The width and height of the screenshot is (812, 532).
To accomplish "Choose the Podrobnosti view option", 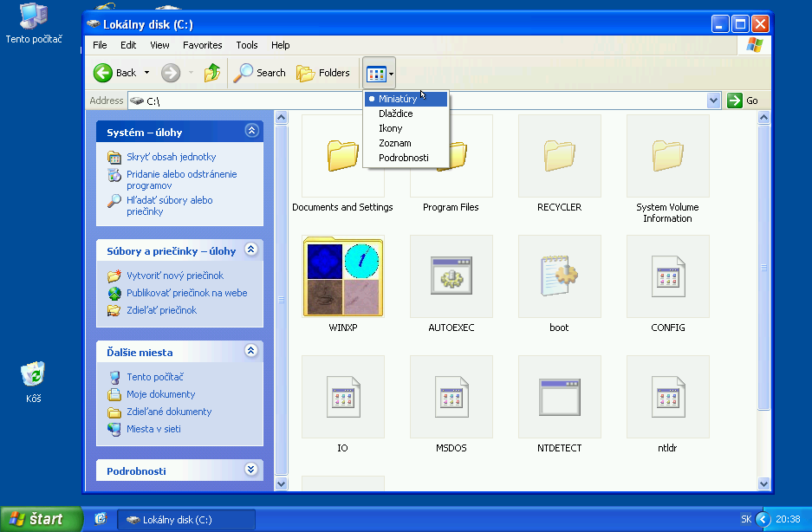I will pos(403,158).
